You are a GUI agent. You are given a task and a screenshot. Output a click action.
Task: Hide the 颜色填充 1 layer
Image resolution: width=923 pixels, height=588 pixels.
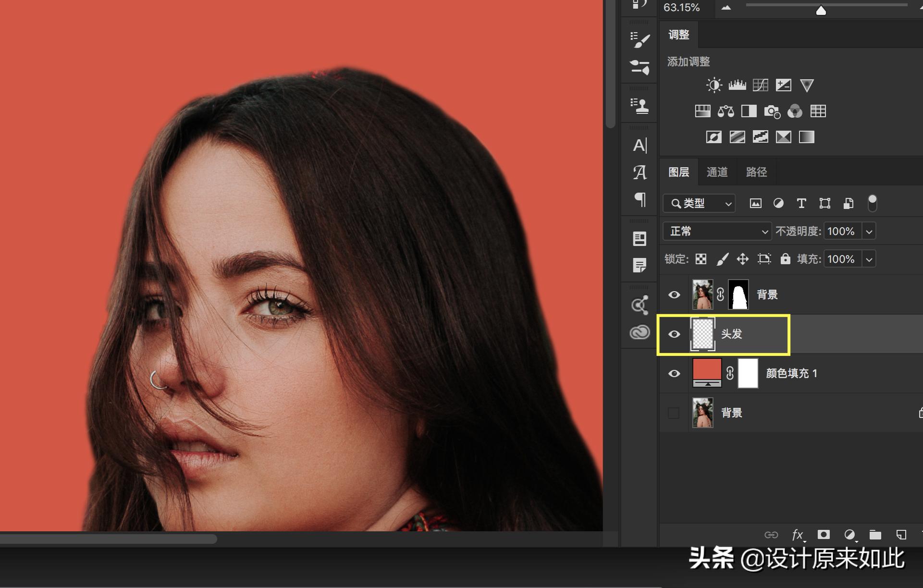point(674,374)
